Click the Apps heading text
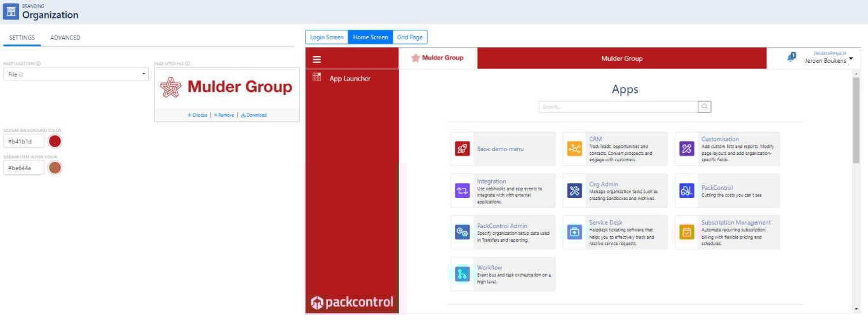The image size is (868, 325). pyautogui.click(x=625, y=90)
